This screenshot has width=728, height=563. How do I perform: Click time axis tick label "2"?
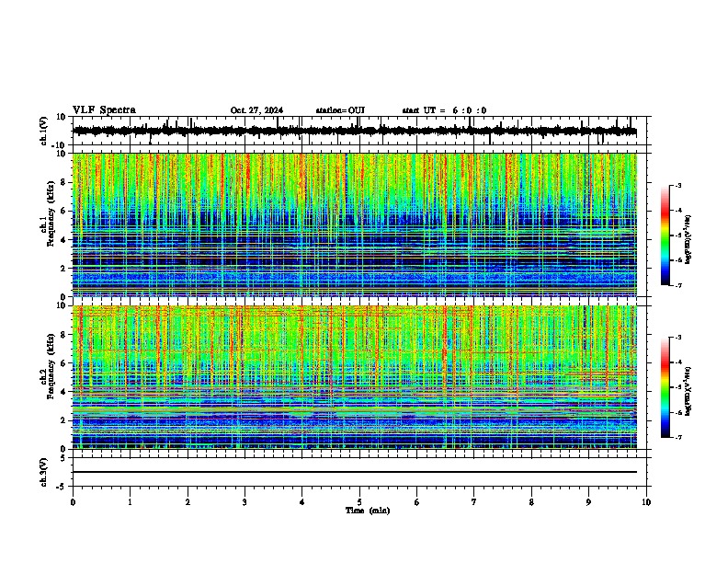pyautogui.click(x=188, y=502)
